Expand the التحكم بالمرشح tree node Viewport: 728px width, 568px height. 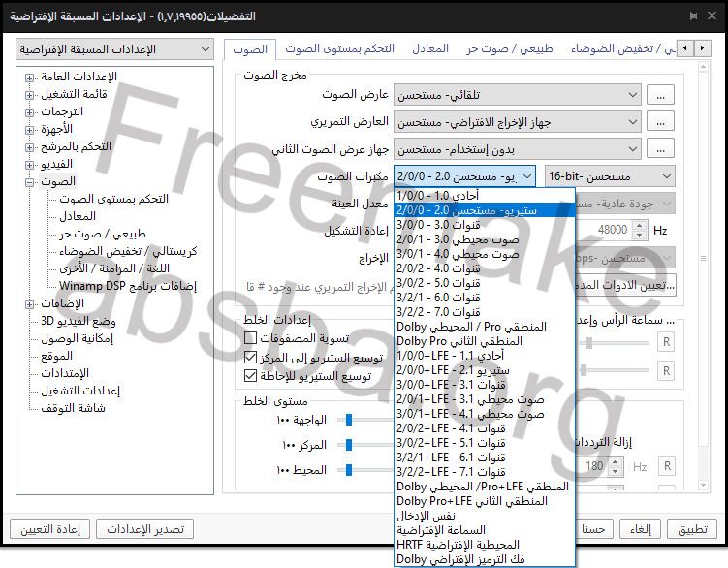pyautogui.click(x=29, y=147)
